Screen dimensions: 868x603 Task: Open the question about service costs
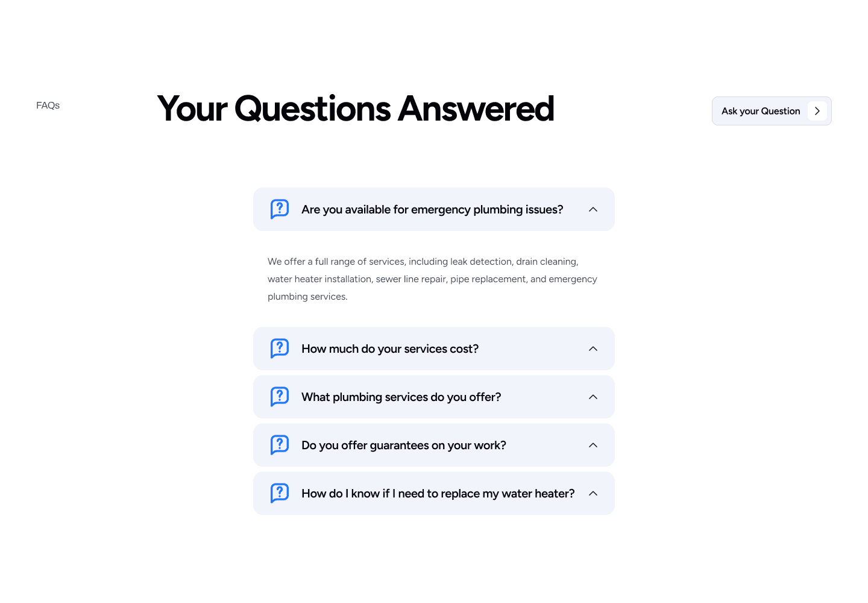(x=390, y=349)
